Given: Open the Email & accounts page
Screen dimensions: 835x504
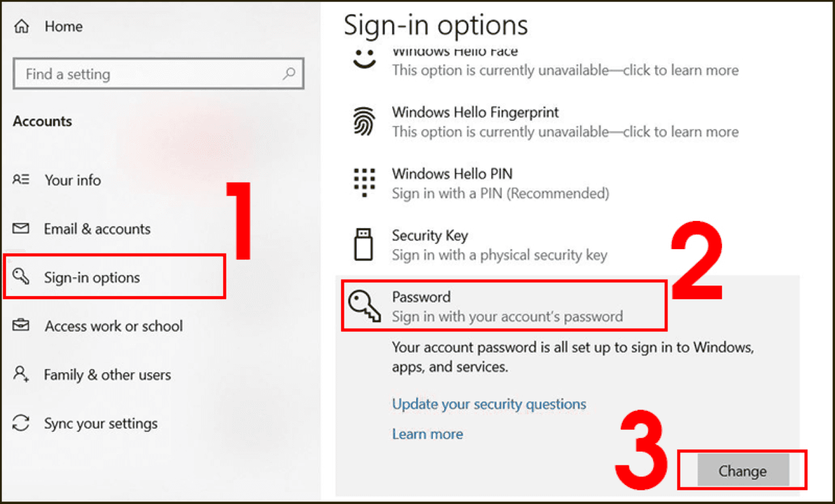Looking at the screenshot, I should (97, 229).
